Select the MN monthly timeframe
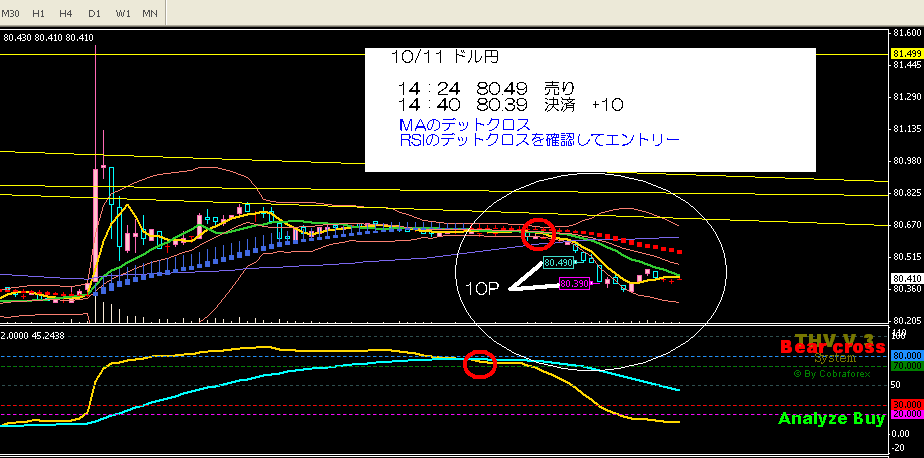 click(150, 13)
